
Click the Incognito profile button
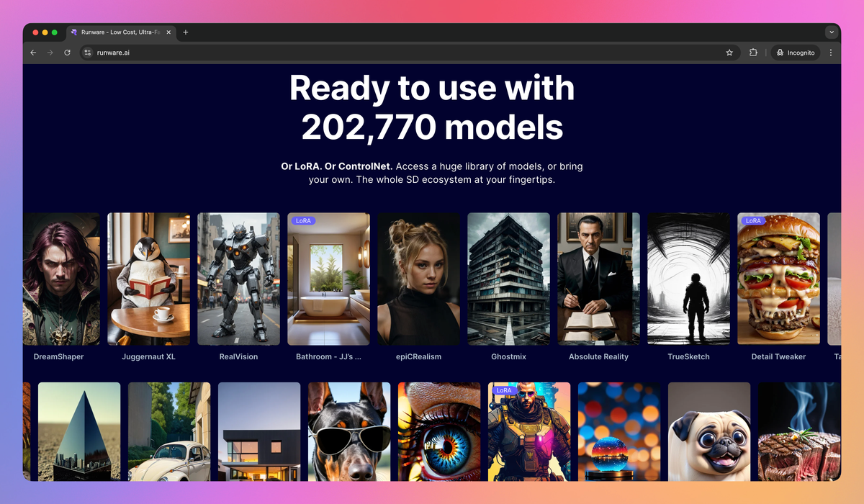coord(795,53)
